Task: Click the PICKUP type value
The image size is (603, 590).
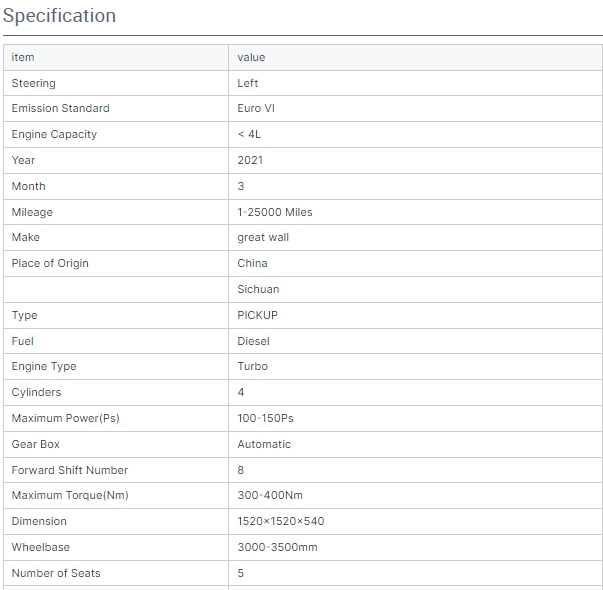Action: coord(257,315)
